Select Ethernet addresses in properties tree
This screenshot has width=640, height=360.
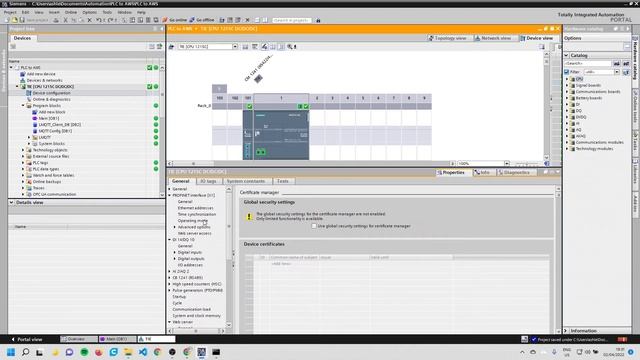click(x=195, y=208)
